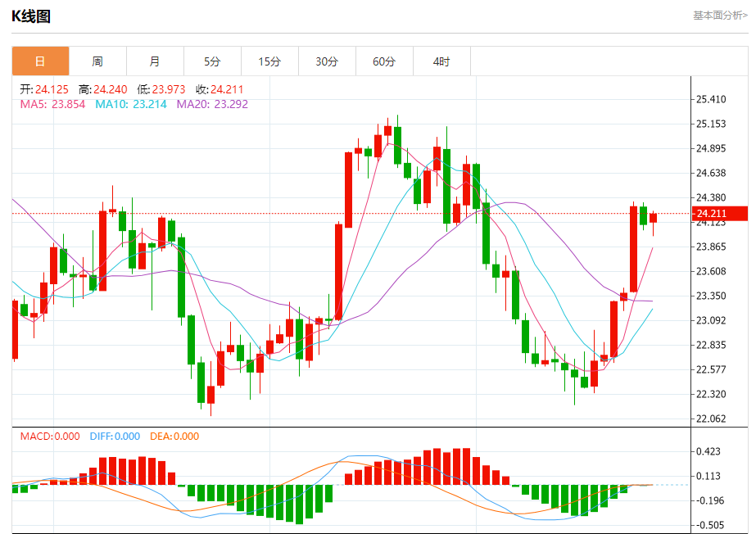Click the 开:24.125 open price value
Image resolution: width=756 pixels, height=534 pixels.
[x=44, y=89]
